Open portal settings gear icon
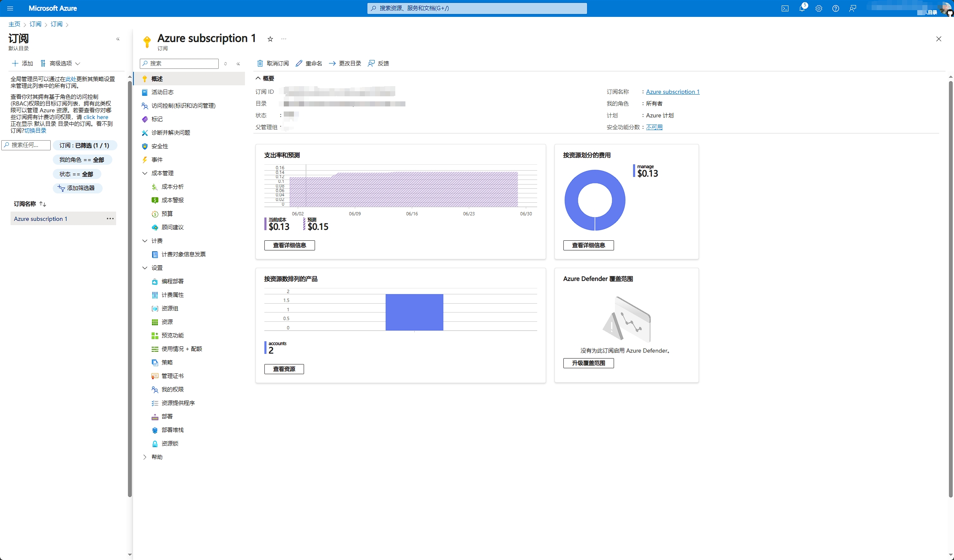Viewport: 954px width, 560px height. [x=818, y=8]
